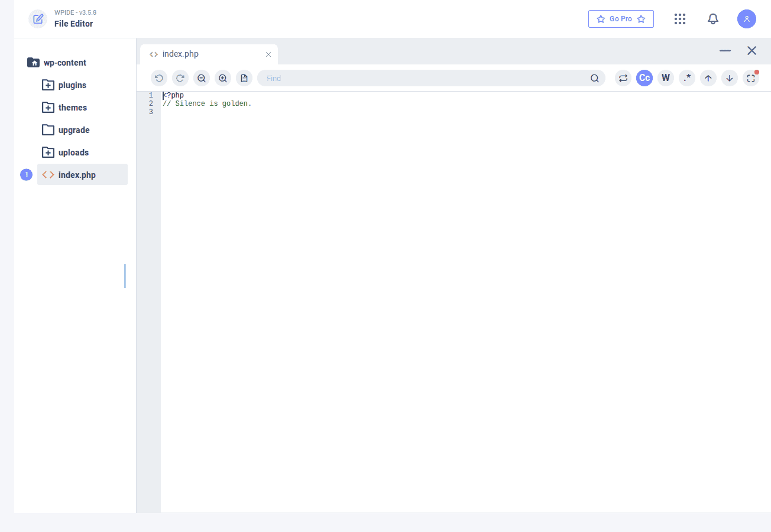Open the notifications bell

(713, 19)
